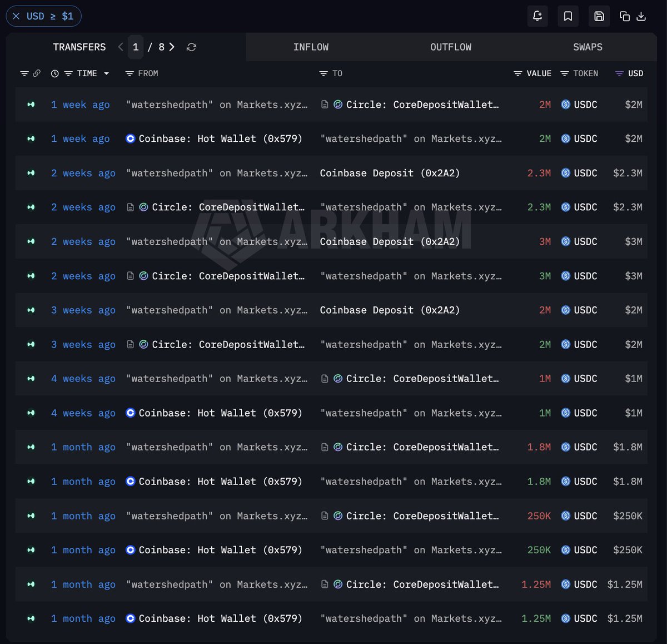
Task: Go to next transfers page
Action: 172,47
